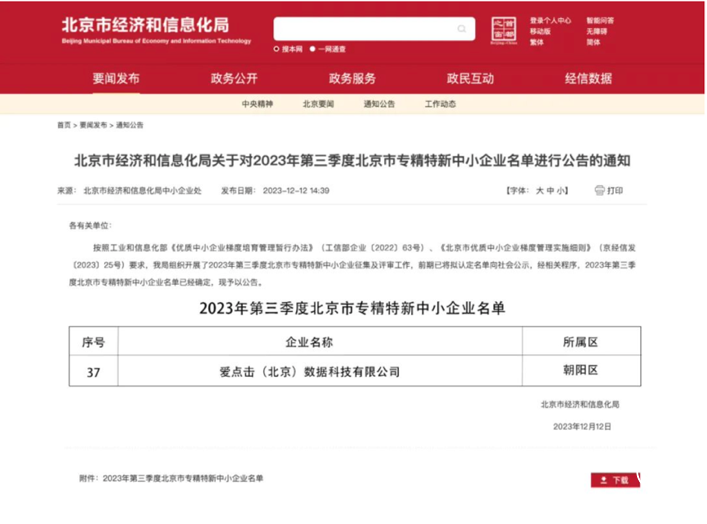Open the 无障碍 accessibility link
707x524 pixels.
[597, 32]
